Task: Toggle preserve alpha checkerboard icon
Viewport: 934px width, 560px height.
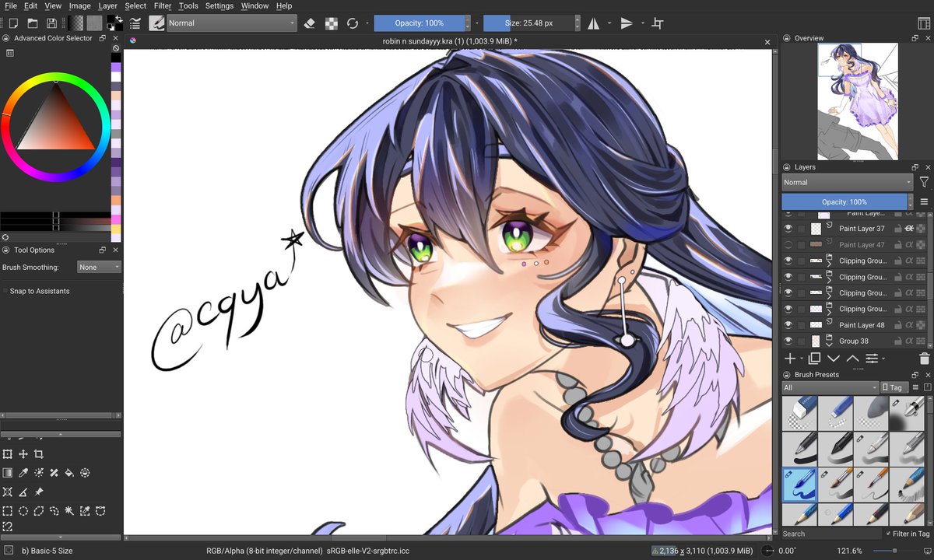Action: click(332, 23)
